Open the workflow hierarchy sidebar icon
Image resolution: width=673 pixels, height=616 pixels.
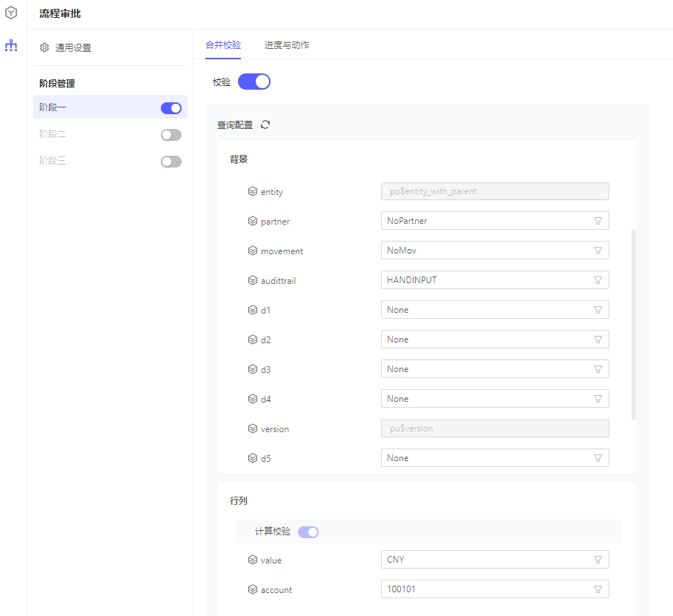(11, 46)
